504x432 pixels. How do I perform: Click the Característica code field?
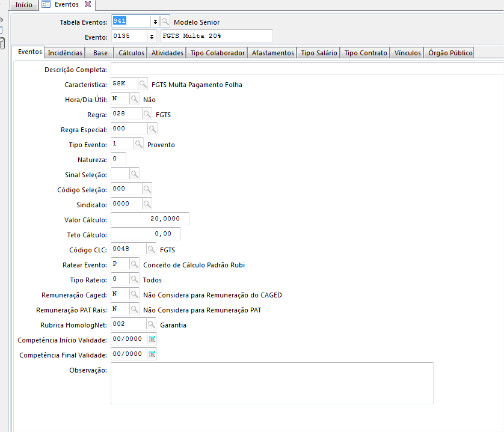(124, 84)
